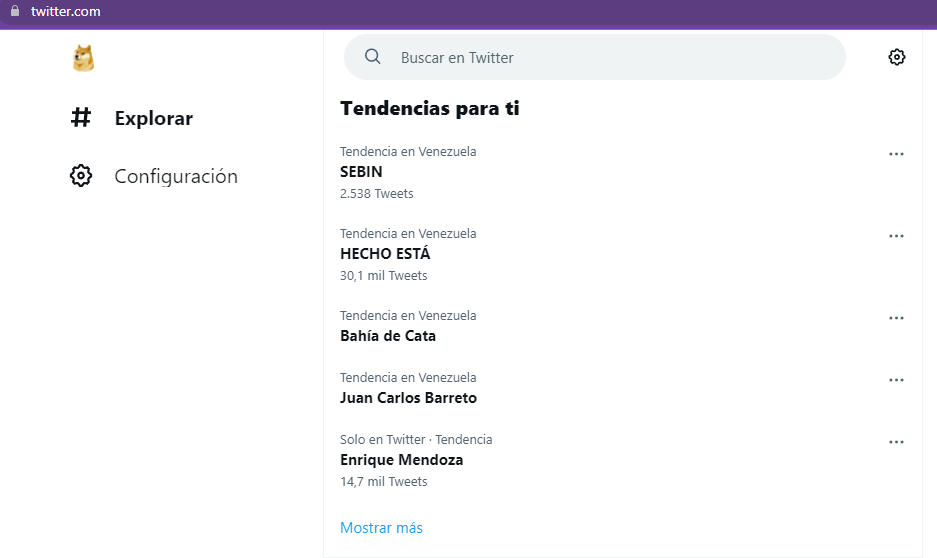Focus the Buscar en Twitter search field

(595, 57)
